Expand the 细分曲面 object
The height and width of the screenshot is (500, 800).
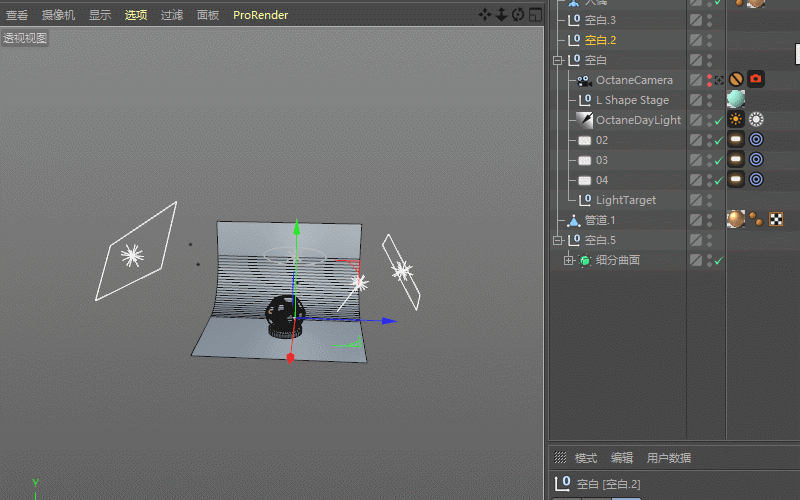568,261
